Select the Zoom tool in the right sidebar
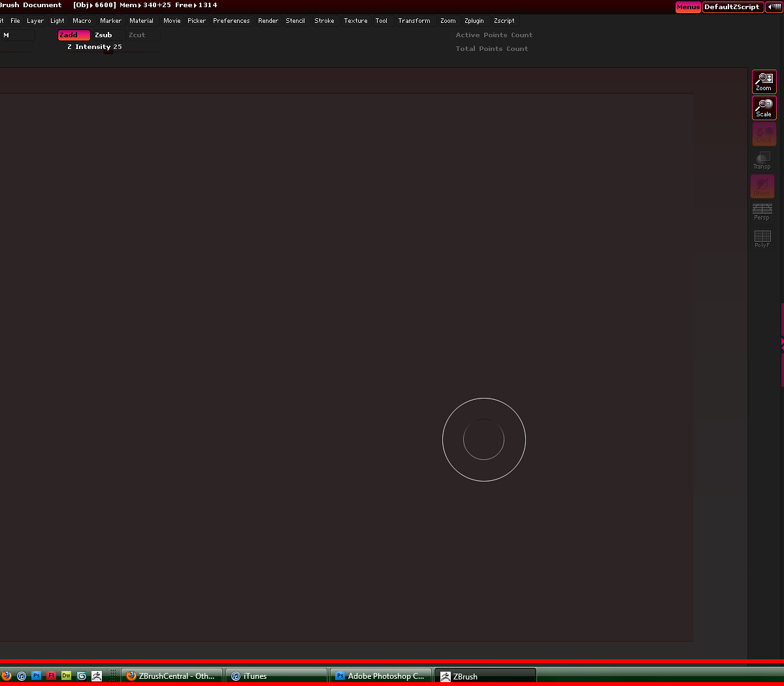The image size is (784, 686). click(764, 81)
